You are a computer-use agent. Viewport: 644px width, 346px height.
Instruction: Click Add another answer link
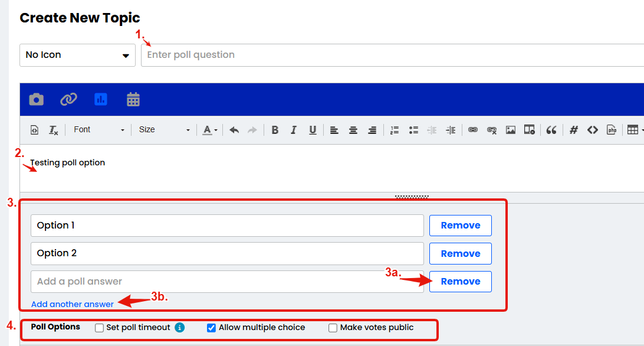73,304
